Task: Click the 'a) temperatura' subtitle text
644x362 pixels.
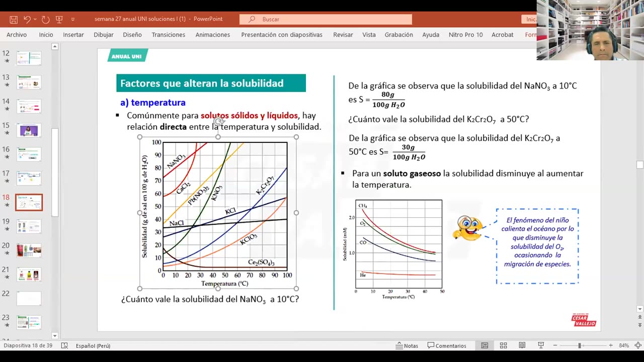Action: (x=153, y=103)
